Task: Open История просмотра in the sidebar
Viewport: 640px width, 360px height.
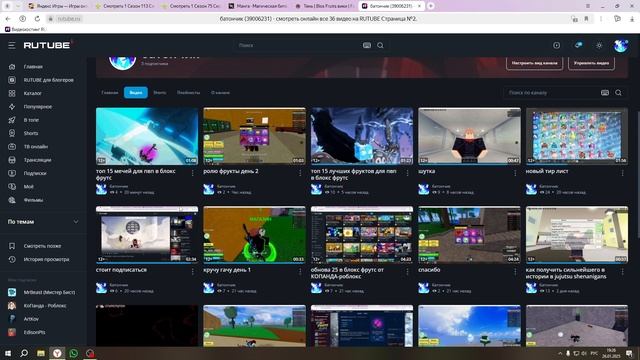Action: pyautogui.click(x=46, y=259)
